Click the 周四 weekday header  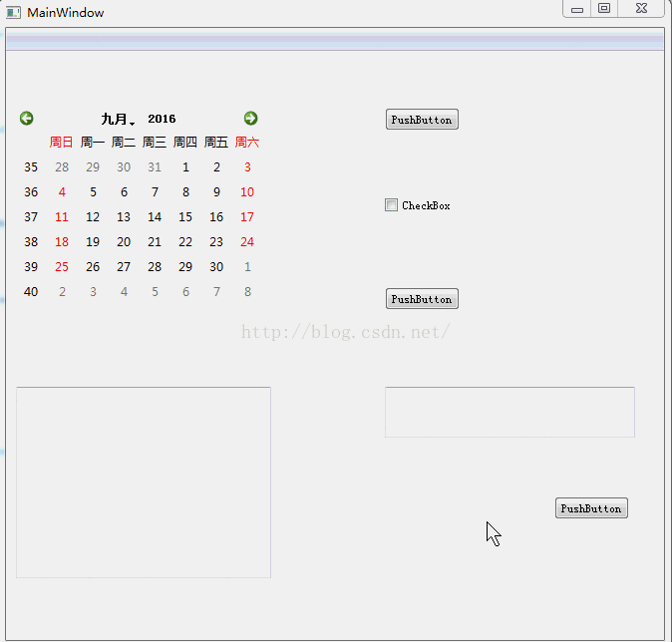click(185, 142)
